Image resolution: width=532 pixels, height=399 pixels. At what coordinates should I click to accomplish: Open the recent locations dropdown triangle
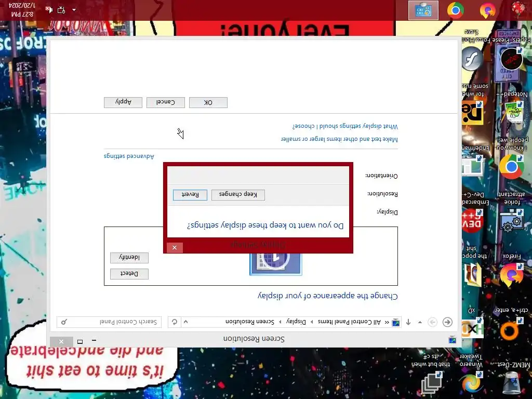[x=420, y=322]
